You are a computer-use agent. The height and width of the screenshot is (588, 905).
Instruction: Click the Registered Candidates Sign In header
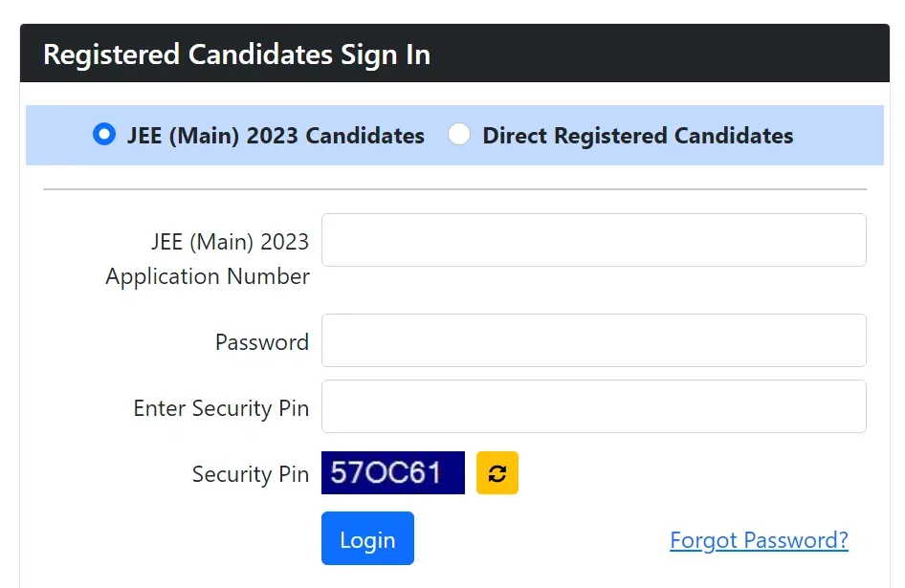click(237, 54)
